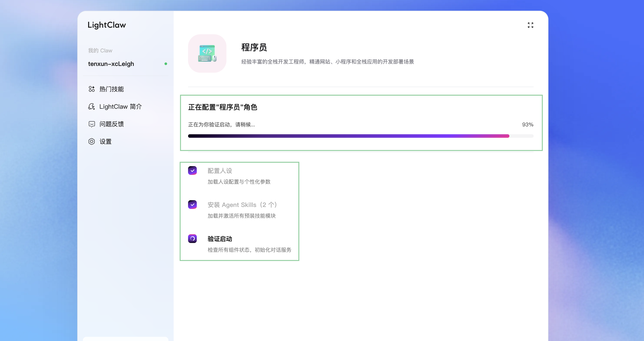
Task: Click the text 加载并激活所有预装技能模块
Action: coord(241,216)
